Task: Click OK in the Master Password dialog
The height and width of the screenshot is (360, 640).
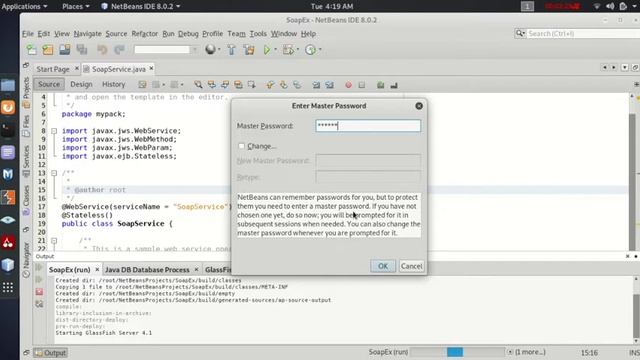Action: click(382, 266)
